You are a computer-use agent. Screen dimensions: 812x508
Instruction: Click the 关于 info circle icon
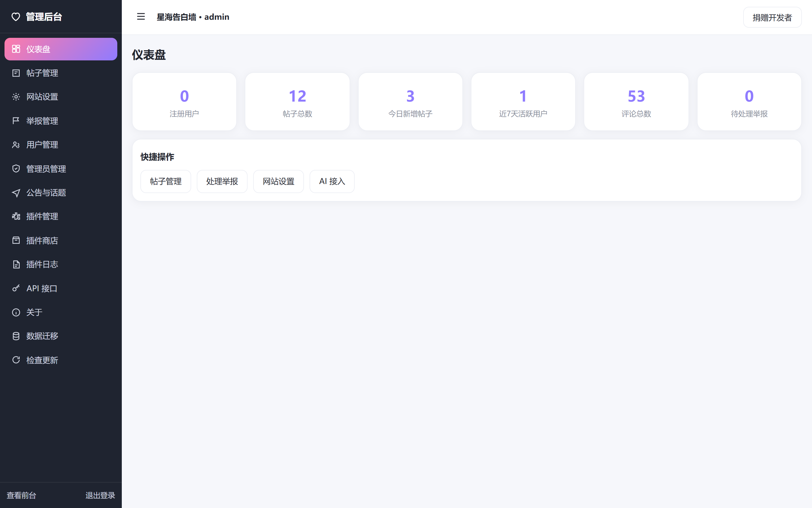(x=16, y=312)
